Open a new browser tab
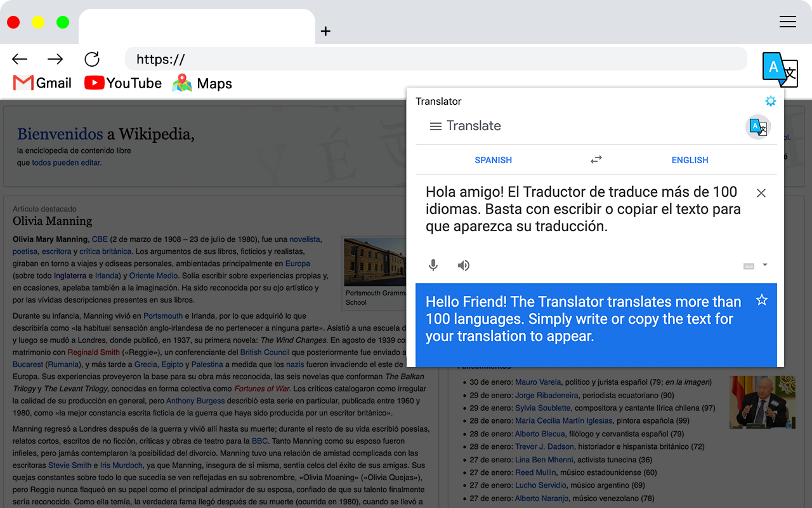The width and height of the screenshot is (812, 508). [x=325, y=31]
